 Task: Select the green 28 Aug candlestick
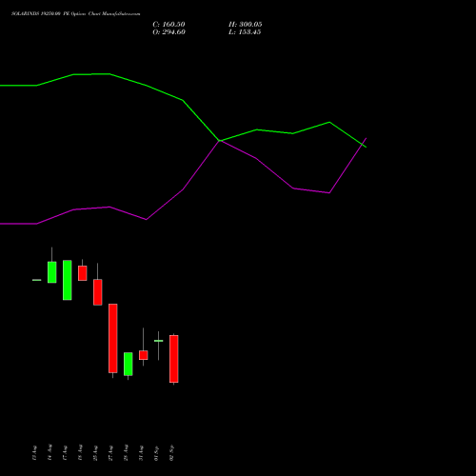[x=129, y=364]
